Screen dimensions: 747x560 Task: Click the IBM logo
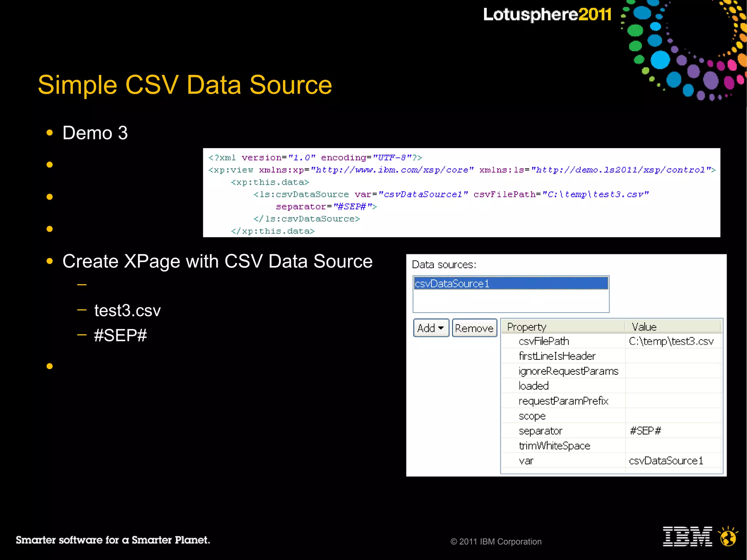pyautogui.click(x=688, y=537)
